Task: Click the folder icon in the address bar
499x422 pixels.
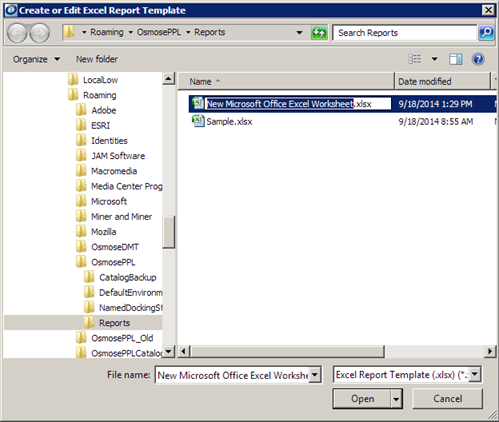Action: click(x=69, y=32)
